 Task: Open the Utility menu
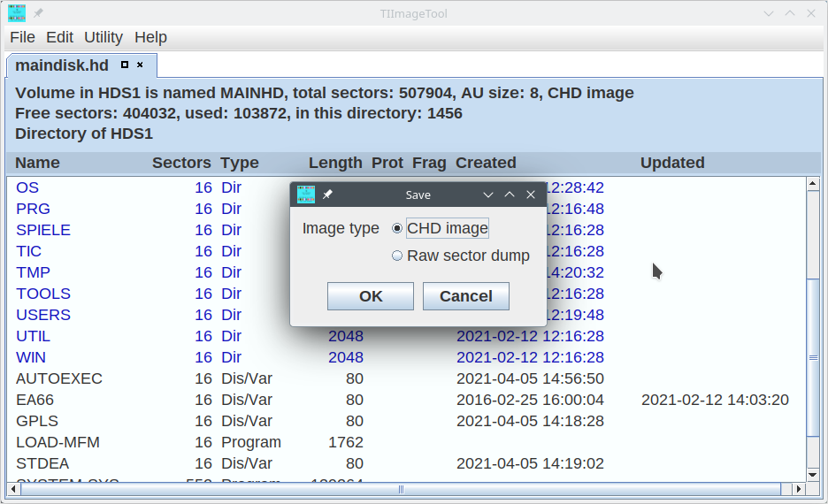103,37
